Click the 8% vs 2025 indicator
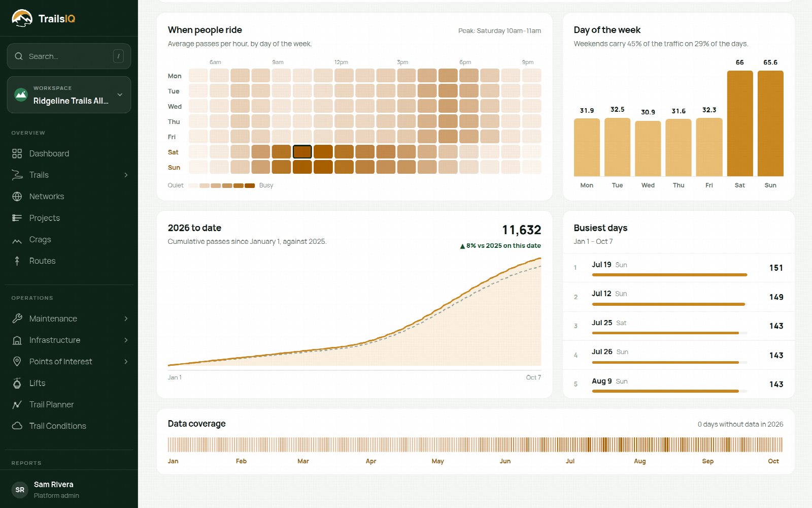The image size is (812, 508). pyautogui.click(x=500, y=245)
